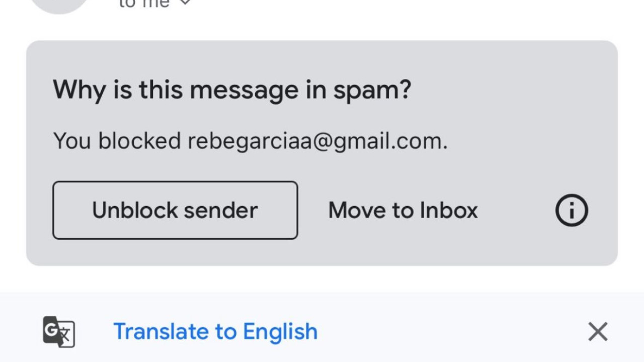Tap the 'You blocked' message text
Viewport: 644px width, 362px height.
click(x=117, y=141)
